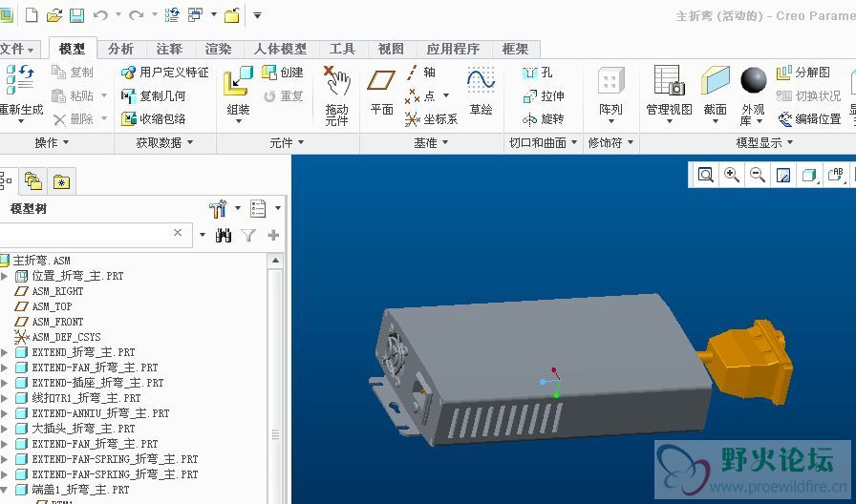Click the New file icon
The image size is (856, 504).
coord(32,15)
